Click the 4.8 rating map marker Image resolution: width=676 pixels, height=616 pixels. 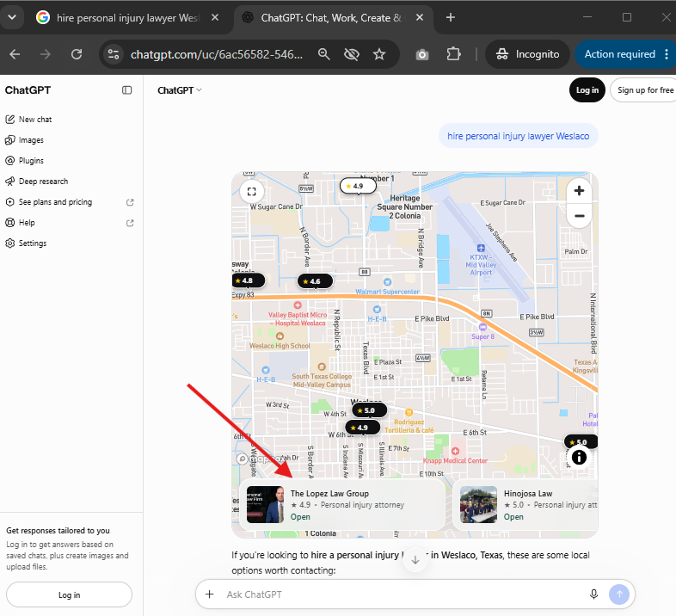click(248, 280)
